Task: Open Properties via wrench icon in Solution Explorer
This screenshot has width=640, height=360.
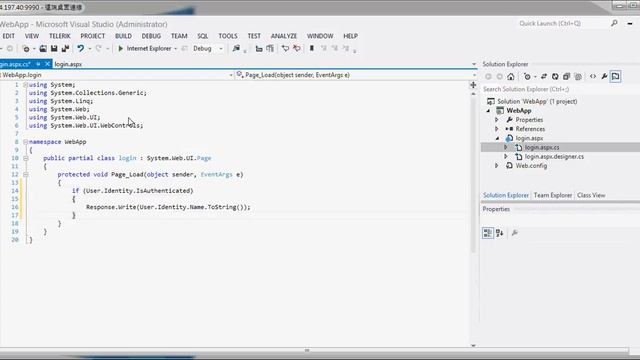Action: (x=604, y=76)
